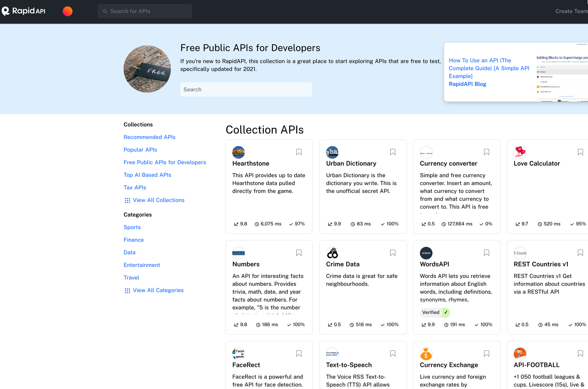This screenshot has height=389, width=588.
Task: Click the Love Calculator hearts icon
Action: 520,152
